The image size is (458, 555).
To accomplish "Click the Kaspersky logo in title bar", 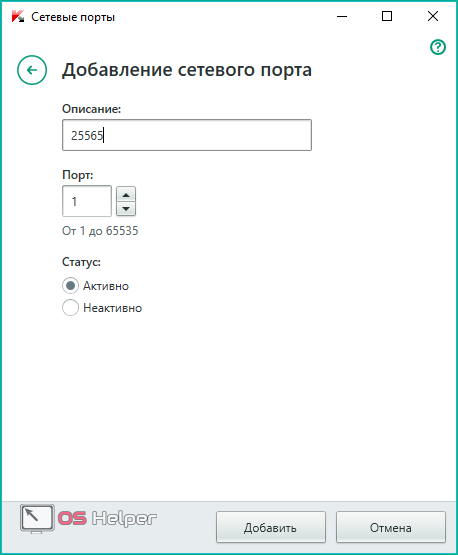I will click(18, 17).
